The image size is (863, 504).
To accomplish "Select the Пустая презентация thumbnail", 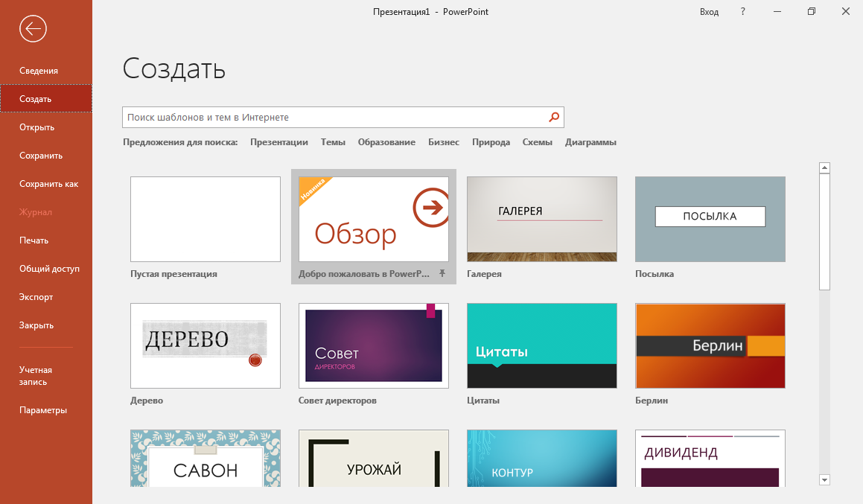I will pyautogui.click(x=206, y=219).
